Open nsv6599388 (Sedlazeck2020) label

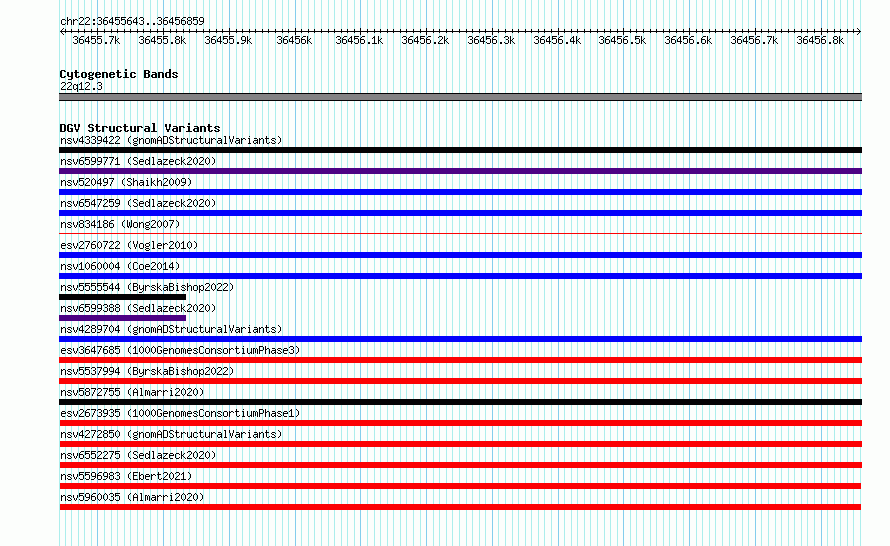[x=138, y=308]
